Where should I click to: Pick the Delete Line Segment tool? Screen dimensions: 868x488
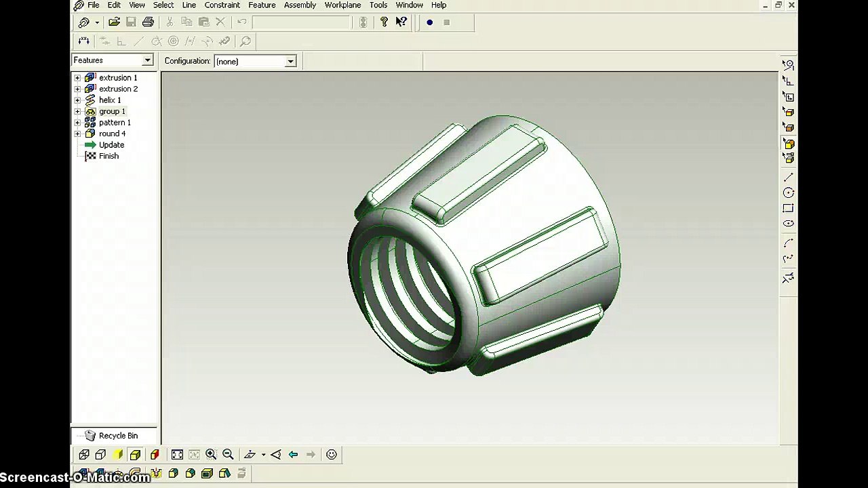(788, 278)
